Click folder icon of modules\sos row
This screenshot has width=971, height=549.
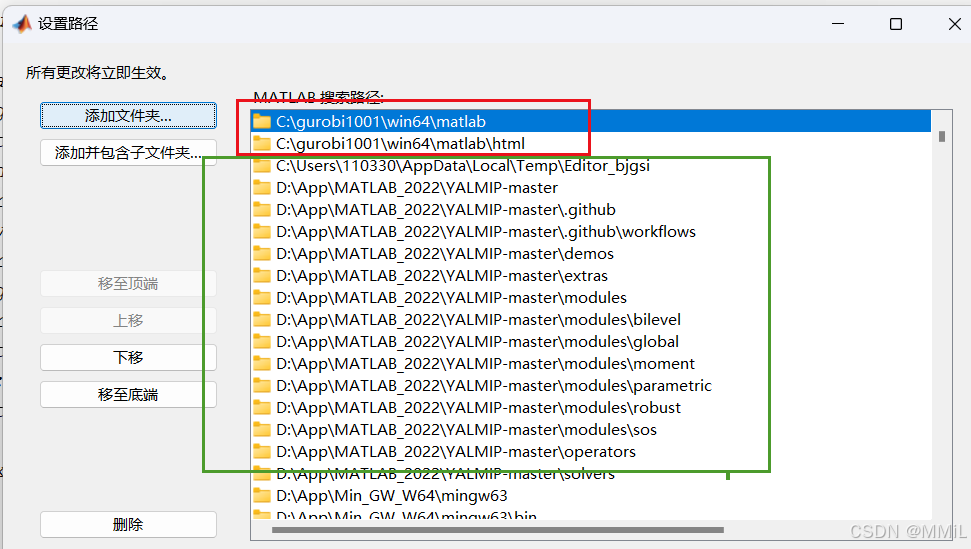(x=262, y=429)
